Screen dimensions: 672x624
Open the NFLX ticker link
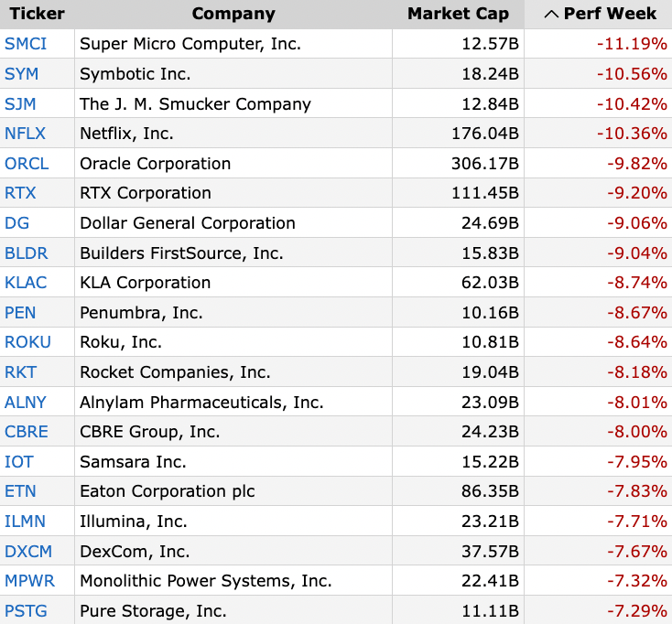click(x=25, y=134)
